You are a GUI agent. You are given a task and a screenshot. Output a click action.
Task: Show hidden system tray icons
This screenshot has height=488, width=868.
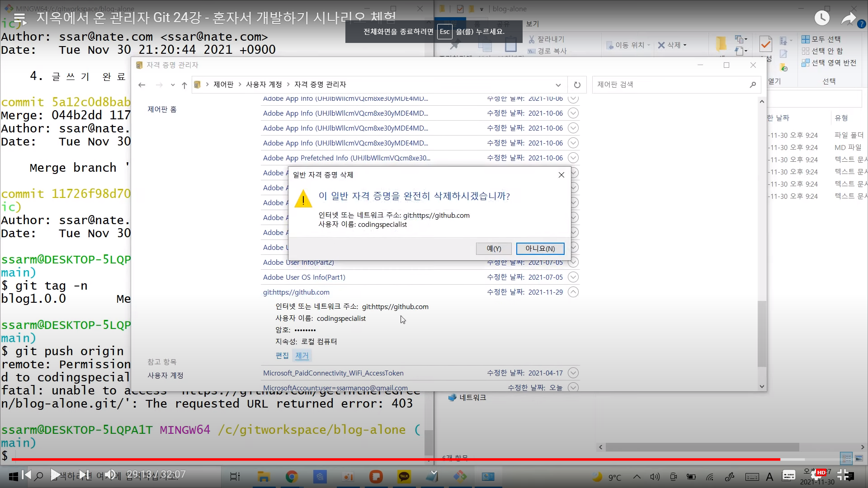(x=637, y=477)
